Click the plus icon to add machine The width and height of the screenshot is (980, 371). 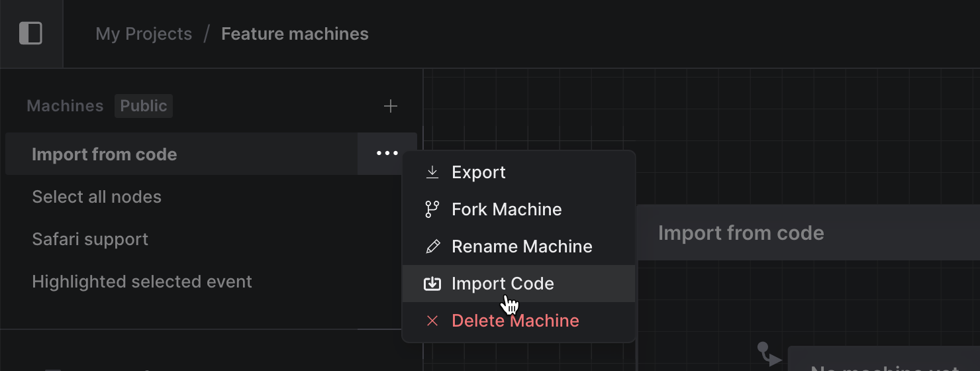391,106
